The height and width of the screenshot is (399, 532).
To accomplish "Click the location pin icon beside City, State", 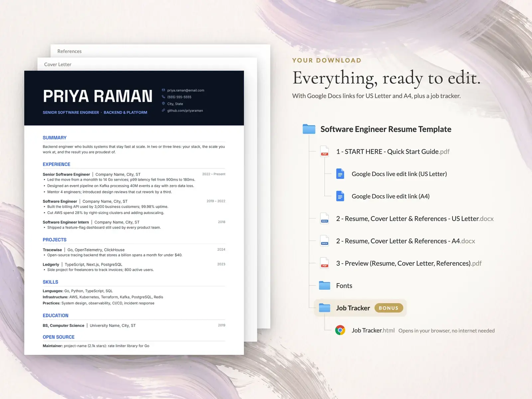I will (163, 104).
